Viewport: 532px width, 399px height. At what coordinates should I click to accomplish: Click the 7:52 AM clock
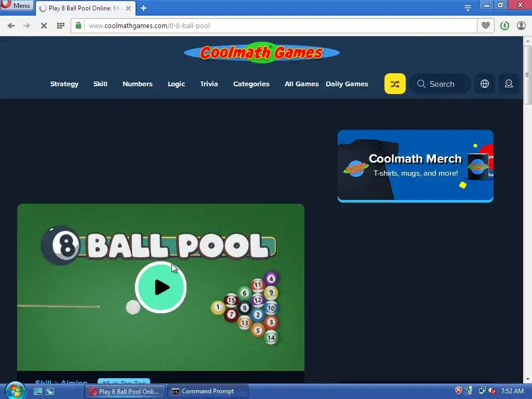tap(512, 391)
